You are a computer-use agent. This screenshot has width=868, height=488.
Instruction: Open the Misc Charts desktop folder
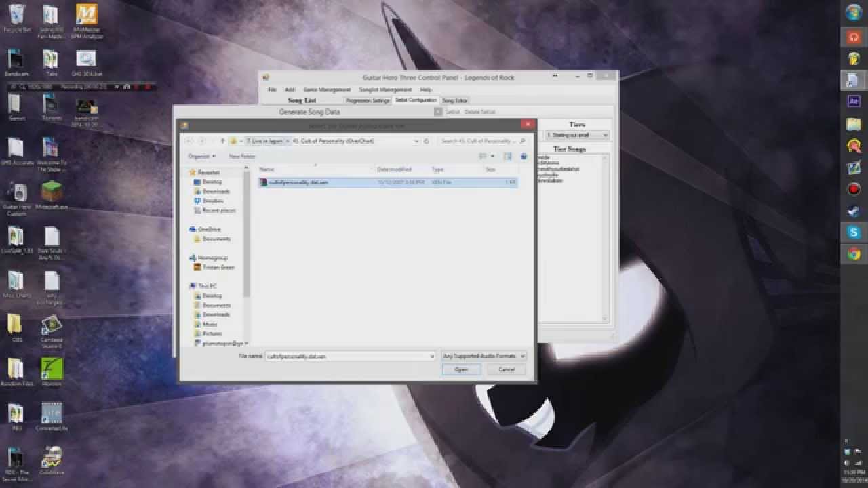point(17,285)
